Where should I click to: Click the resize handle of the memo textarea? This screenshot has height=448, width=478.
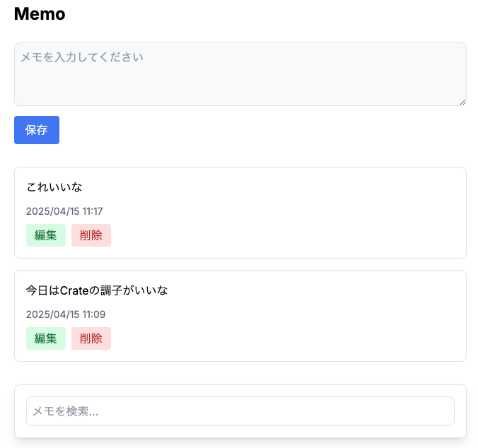point(462,102)
